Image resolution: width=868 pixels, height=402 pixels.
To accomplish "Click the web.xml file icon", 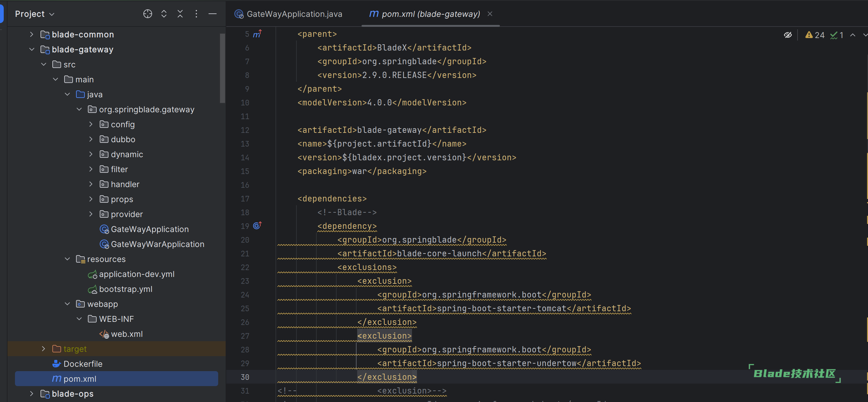I will 104,334.
